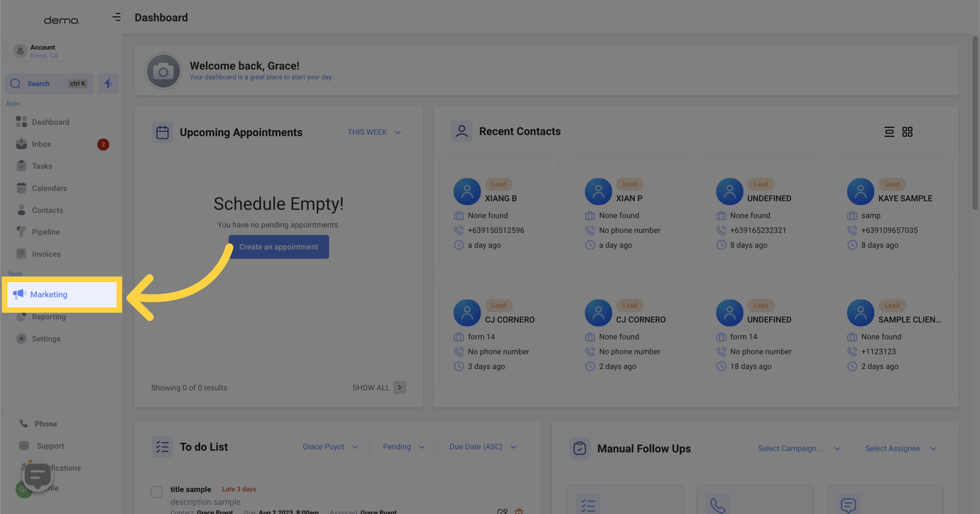Screen dimensions: 980x514
Task: Open the Select Assignee dropdown
Action: point(900,449)
